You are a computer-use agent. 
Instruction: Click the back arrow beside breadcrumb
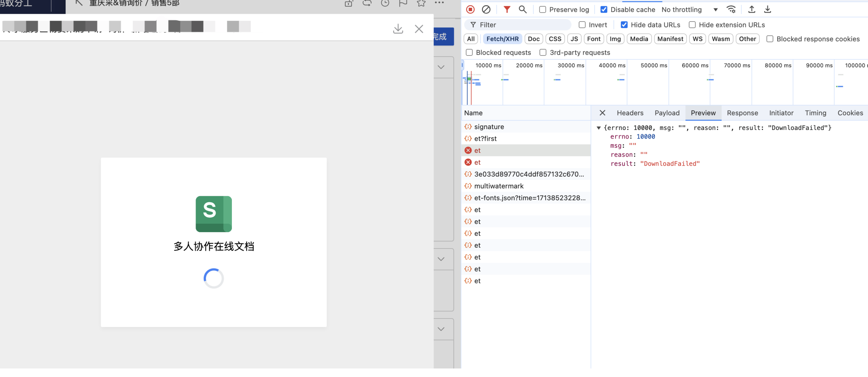pyautogui.click(x=79, y=3)
